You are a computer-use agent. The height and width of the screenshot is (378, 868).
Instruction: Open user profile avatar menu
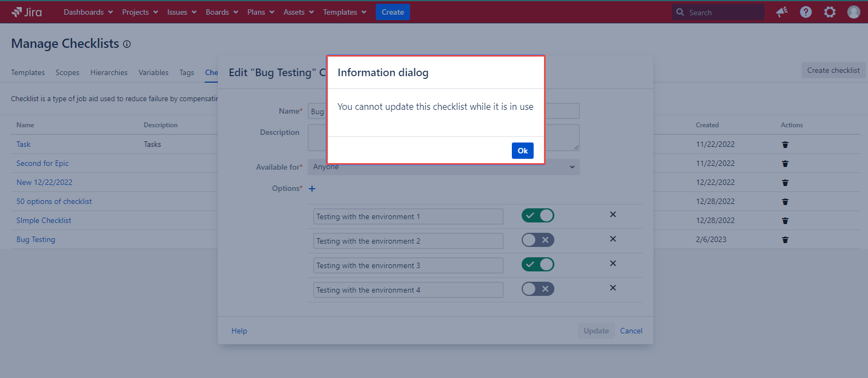[x=853, y=12]
